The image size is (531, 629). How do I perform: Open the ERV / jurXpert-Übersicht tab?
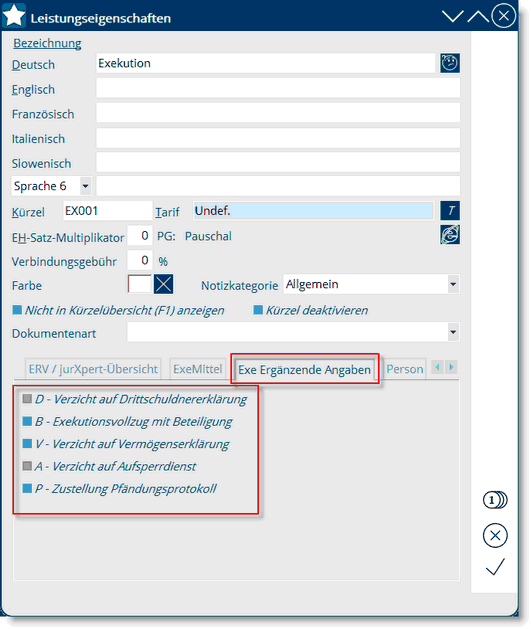coord(93,369)
